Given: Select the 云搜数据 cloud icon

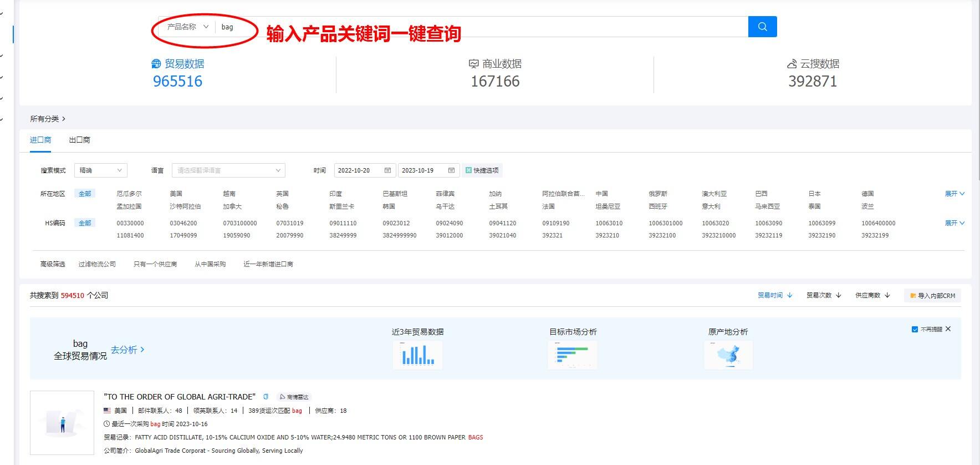Looking at the screenshot, I should coord(792,64).
